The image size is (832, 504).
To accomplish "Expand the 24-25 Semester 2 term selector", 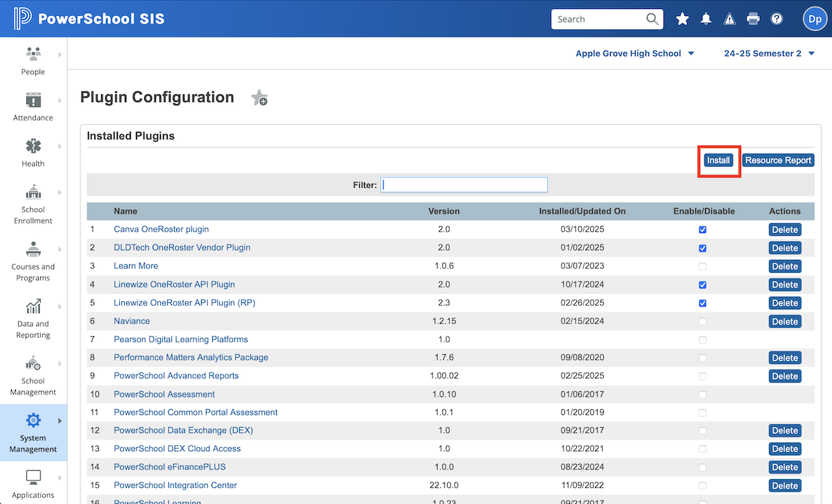I will (768, 53).
